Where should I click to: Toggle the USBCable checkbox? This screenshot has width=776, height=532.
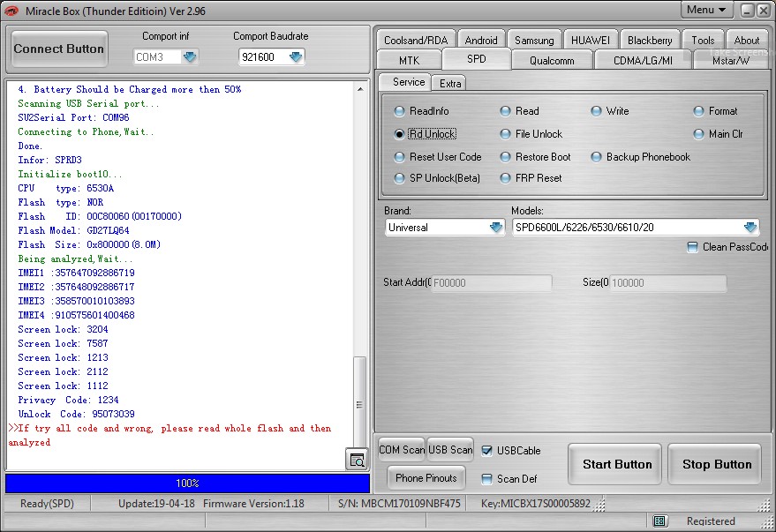487,451
